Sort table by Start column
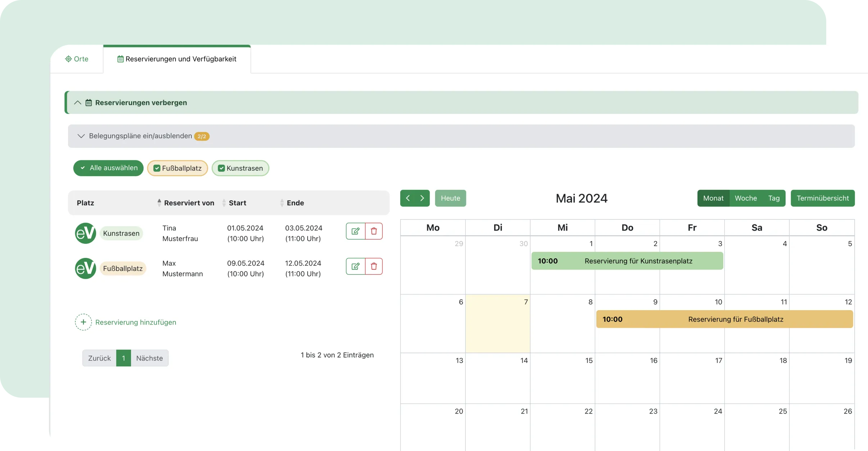868x451 pixels. click(x=237, y=203)
